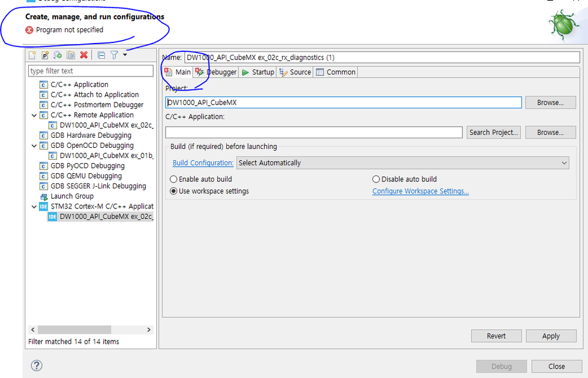Viewport: 588px width, 378px height.
Task: Click the New launch configuration prototype icon
Action: 45,55
